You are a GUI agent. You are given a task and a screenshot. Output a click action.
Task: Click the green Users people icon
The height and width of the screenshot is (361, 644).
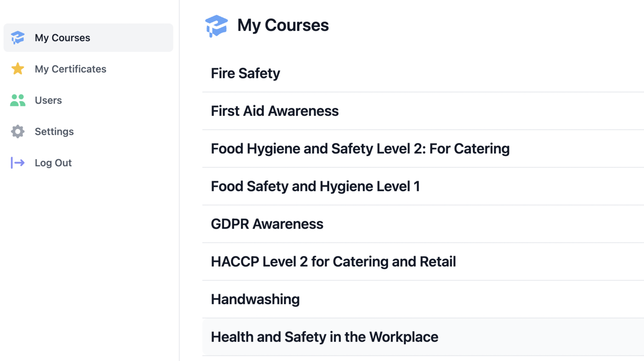click(17, 100)
